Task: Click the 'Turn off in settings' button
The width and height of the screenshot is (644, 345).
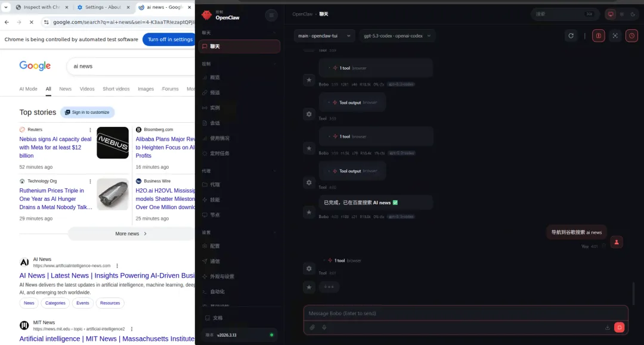Action: [x=169, y=39]
